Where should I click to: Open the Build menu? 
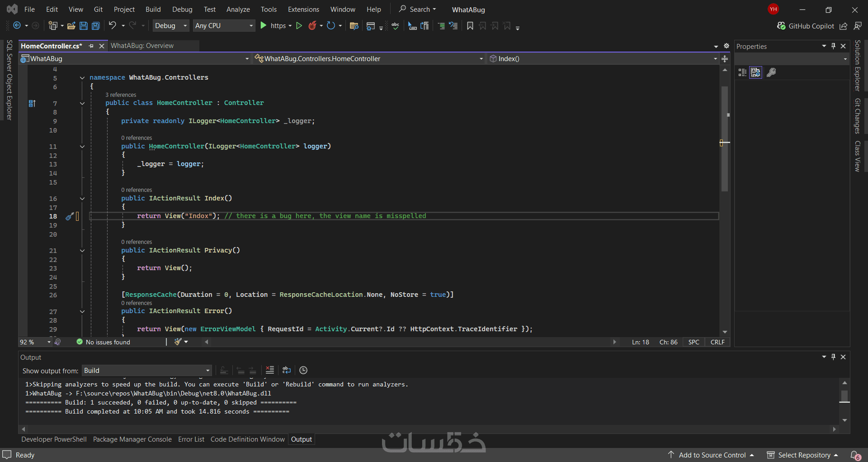pos(153,10)
